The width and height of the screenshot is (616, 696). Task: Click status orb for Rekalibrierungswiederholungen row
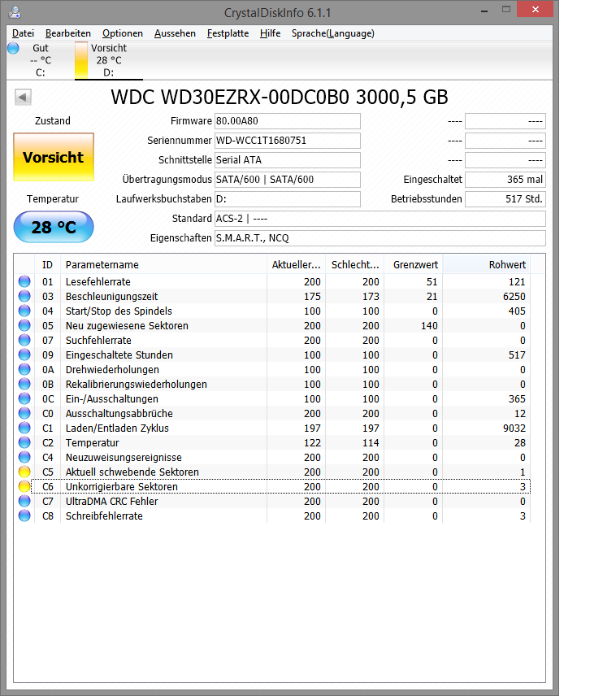pos(24,384)
